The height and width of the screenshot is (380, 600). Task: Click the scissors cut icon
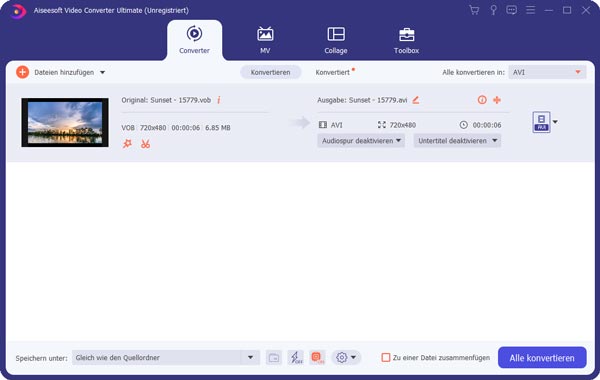tap(145, 144)
